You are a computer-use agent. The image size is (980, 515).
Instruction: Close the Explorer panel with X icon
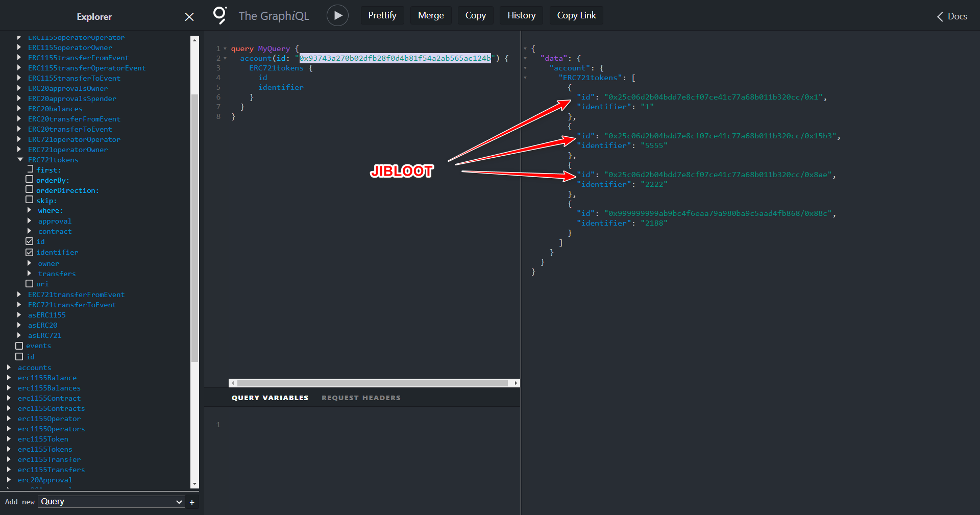click(x=189, y=17)
